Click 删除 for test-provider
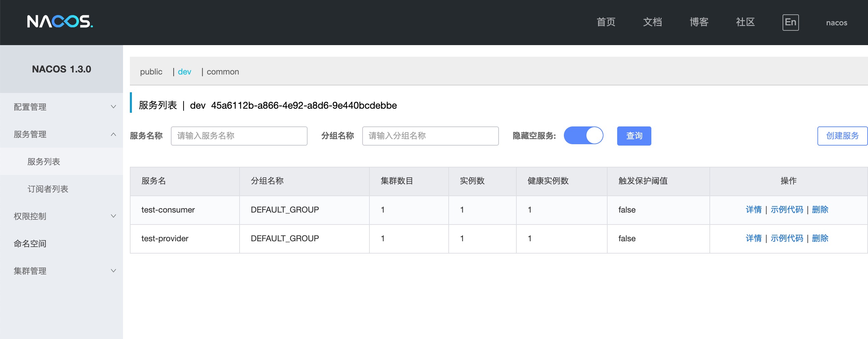This screenshot has height=339, width=868. (x=820, y=238)
